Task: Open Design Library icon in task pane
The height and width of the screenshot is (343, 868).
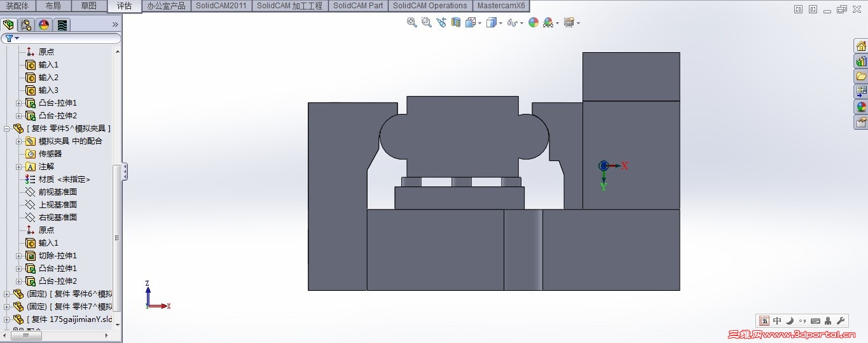Action: pyautogui.click(x=861, y=61)
